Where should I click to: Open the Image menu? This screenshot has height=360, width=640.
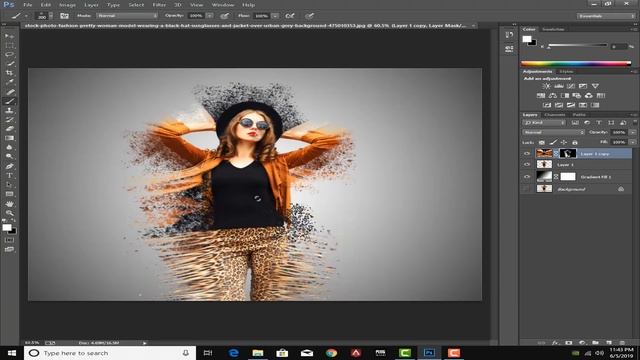pyautogui.click(x=67, y=5)
